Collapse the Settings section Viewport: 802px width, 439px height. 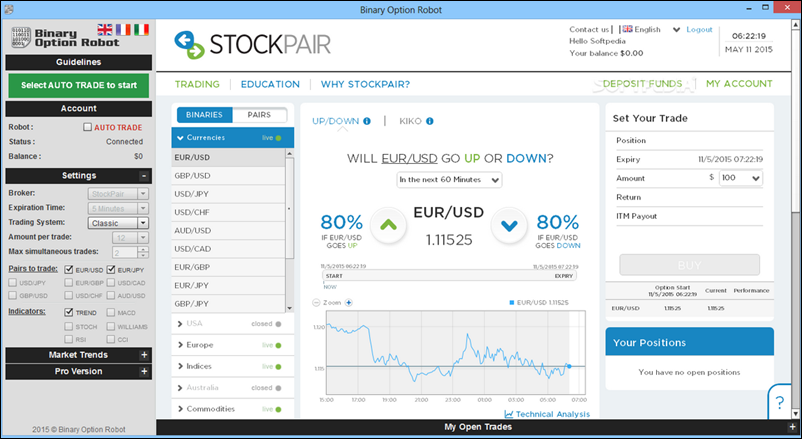tap(144, 176)
